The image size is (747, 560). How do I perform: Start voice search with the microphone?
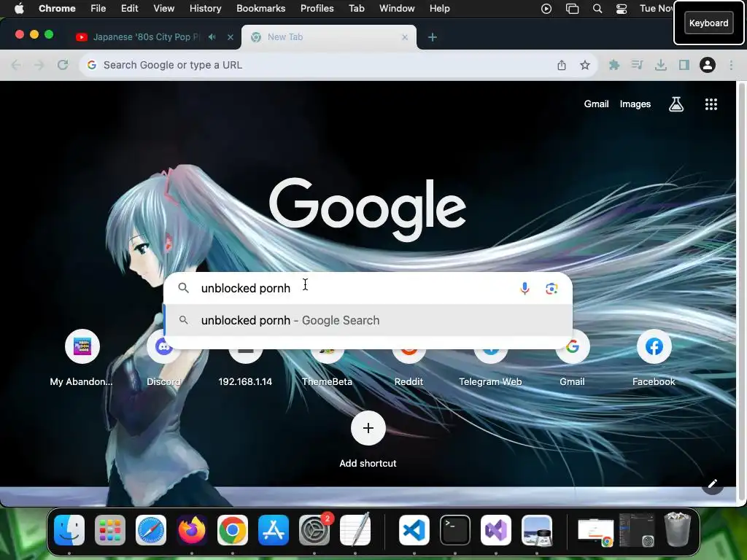(525, 288)
